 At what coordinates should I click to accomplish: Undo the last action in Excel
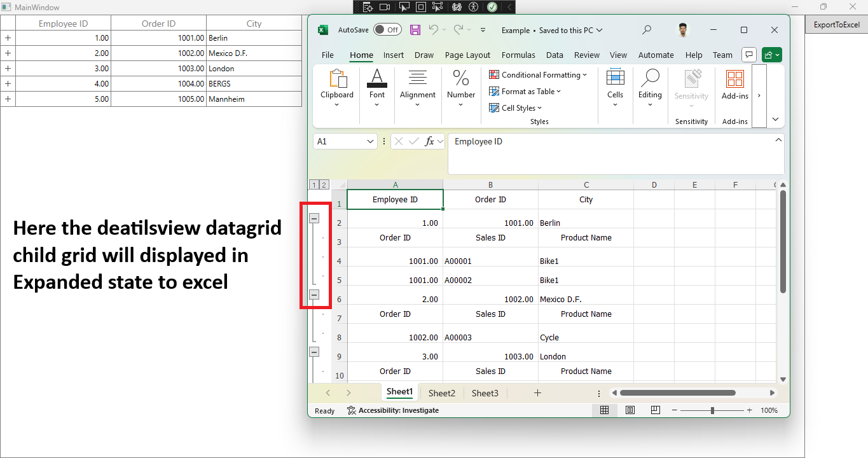[433, 29]
